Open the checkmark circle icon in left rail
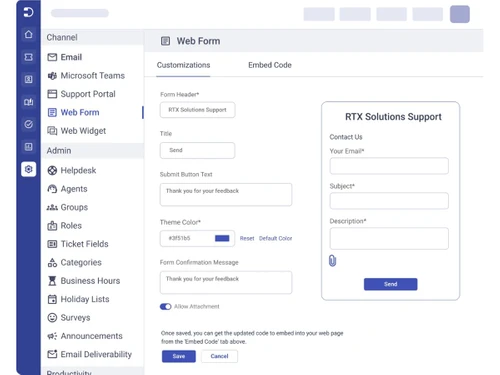Screen dimensions: 500x375 (29, 124)
